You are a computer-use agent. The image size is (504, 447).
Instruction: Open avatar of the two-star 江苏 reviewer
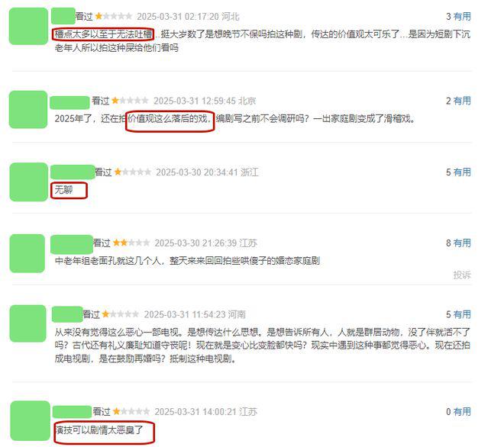[27, 253]
